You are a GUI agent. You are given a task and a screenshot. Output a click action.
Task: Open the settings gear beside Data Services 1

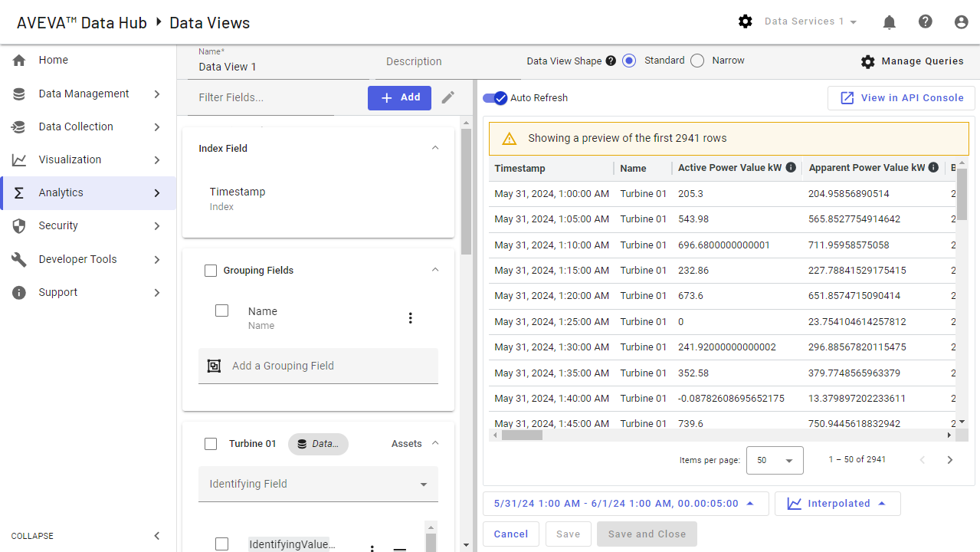(745, 21)
